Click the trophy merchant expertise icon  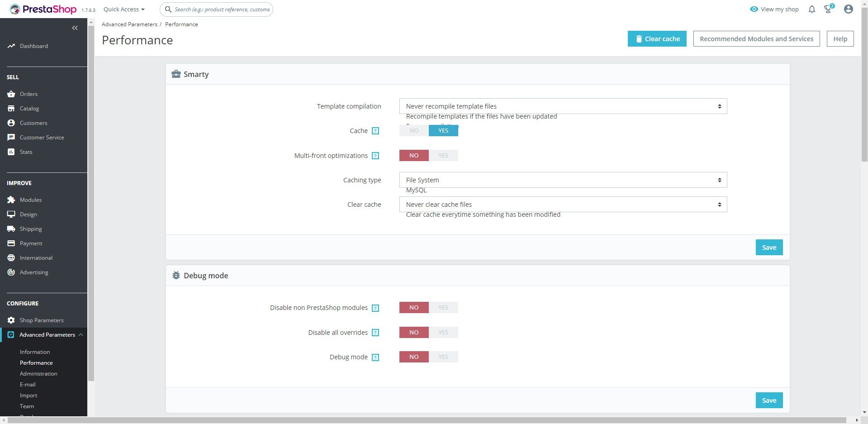pos(829,9)
